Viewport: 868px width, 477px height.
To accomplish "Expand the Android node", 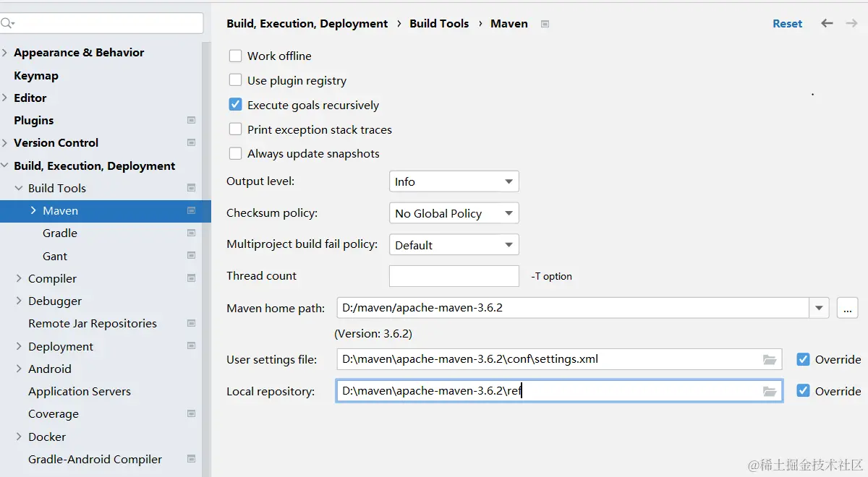I will click(19, 369).
